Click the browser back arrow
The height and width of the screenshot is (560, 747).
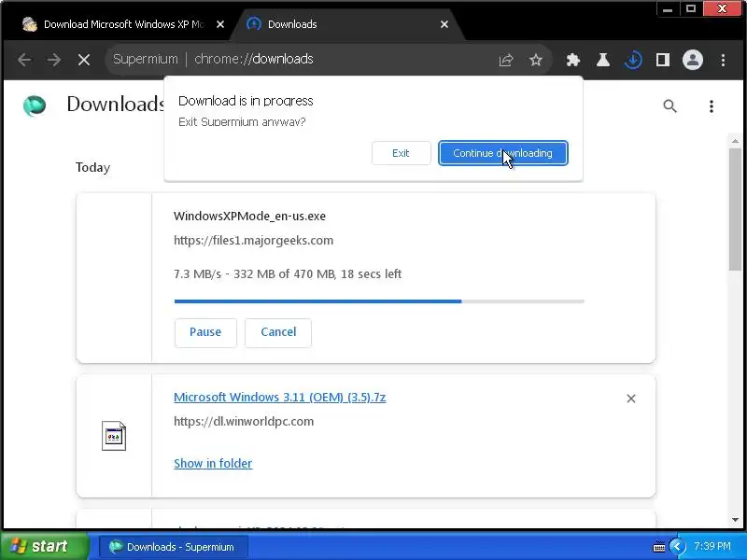tap(24, 60)
